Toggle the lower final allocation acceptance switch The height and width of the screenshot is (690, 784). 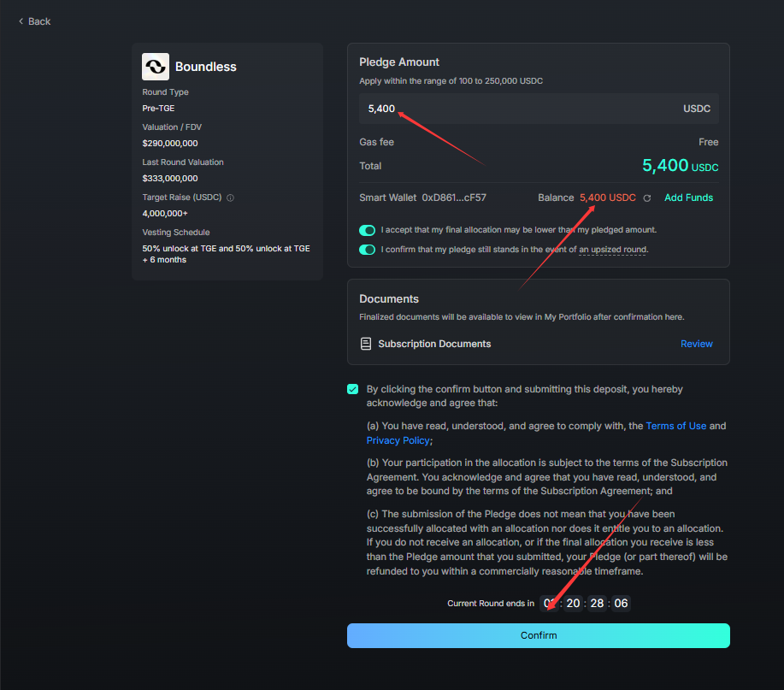(367, 230)
